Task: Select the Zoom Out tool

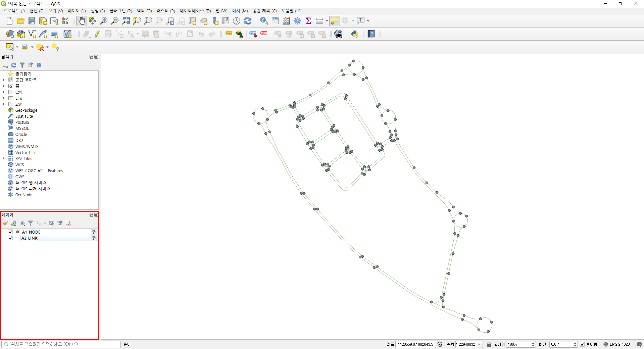Action: pyautogui.click(x=115, y=21)
